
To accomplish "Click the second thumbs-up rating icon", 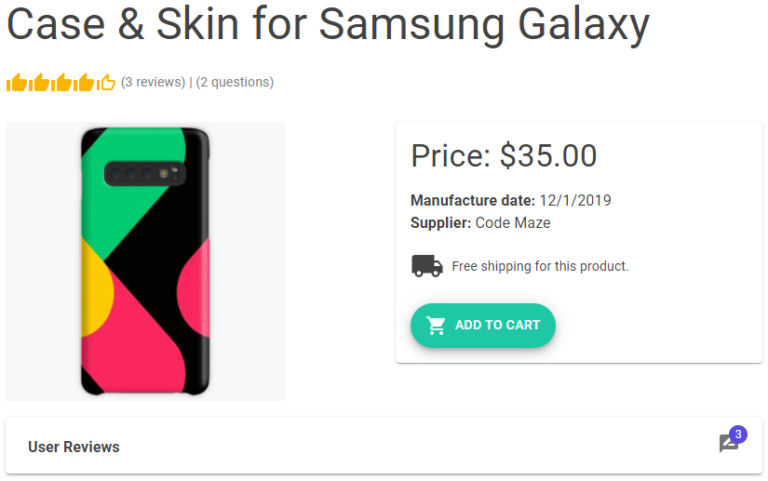I will (x=39, y=82).
